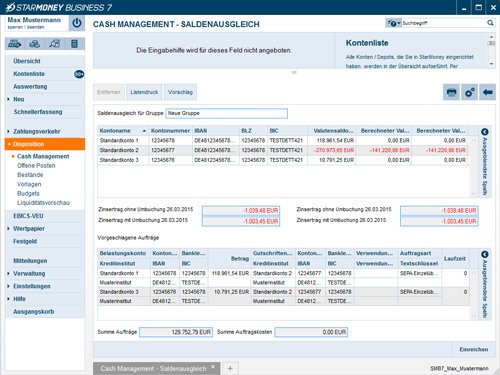Viewport: 500px width, 375px height.
Task: Open Mitteilungen in the sidebar
Action: (30, 260)
